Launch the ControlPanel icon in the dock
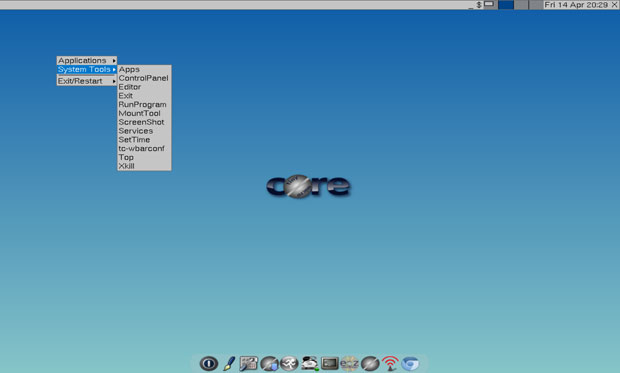620x373 pixels. [x=249, y=363]
